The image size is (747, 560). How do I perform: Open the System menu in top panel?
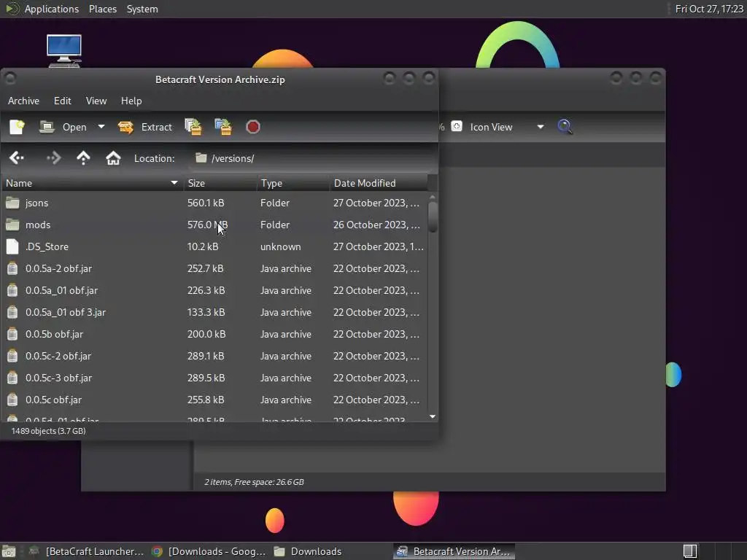(142, 9)
